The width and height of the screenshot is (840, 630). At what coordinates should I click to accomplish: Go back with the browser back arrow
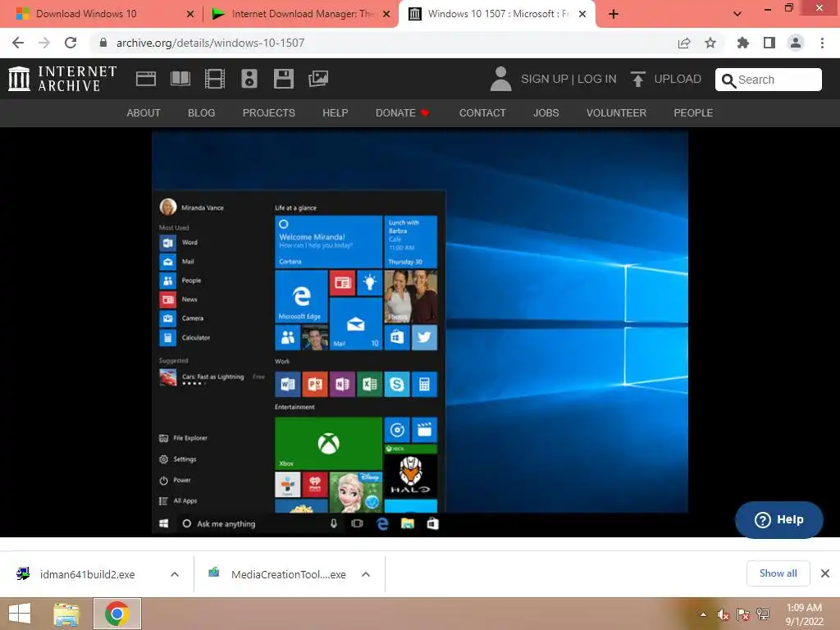tap(18, 43)
